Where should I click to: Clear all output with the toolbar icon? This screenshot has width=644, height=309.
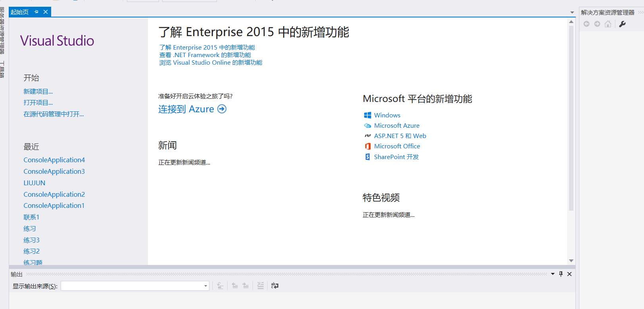point(260,286)
